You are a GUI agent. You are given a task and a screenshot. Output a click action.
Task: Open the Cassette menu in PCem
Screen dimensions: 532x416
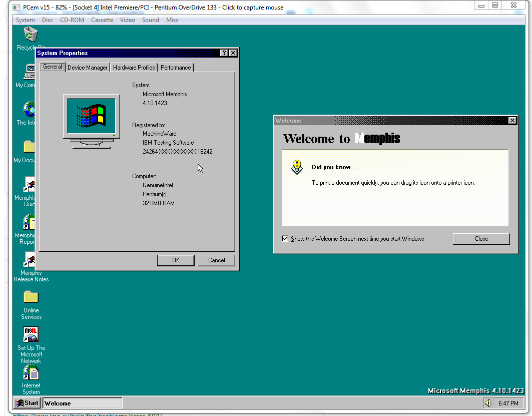102,20
